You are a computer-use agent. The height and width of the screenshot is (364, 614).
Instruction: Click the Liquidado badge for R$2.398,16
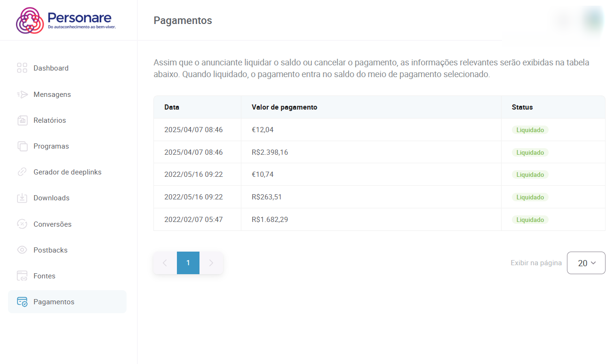(530, 152)
